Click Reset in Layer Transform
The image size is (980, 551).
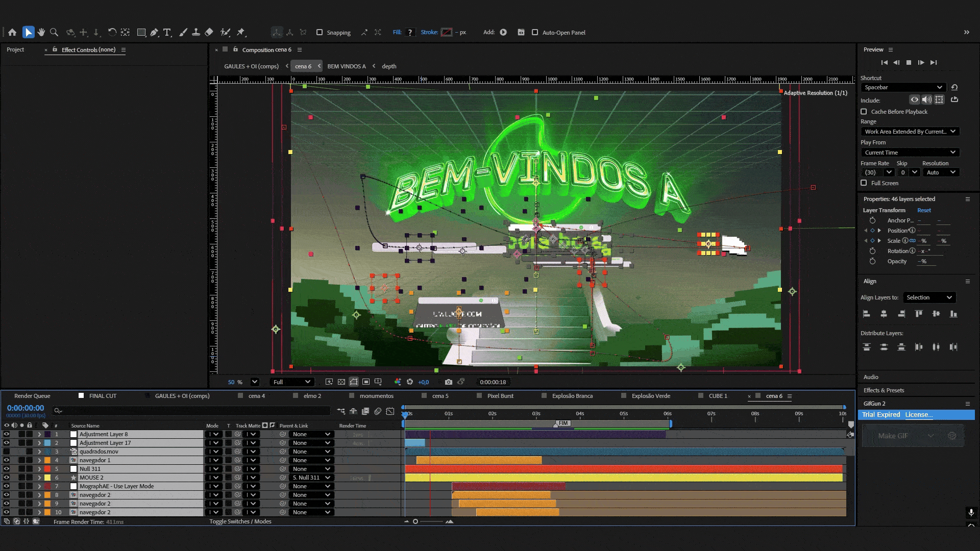923,210
